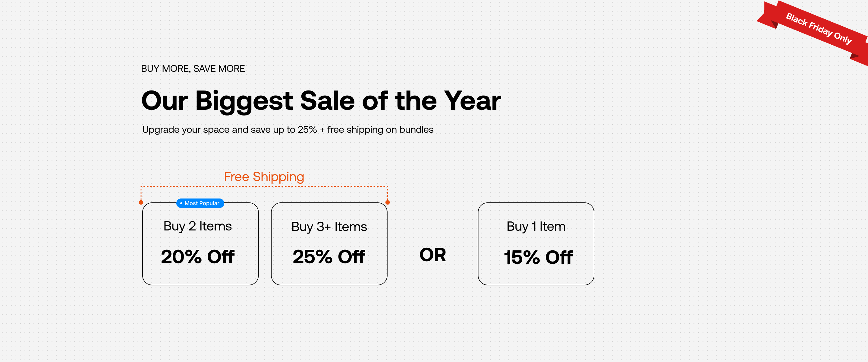Click the OR separator text
The width and height of the screenshot is (868, 362).
(433, 255)
